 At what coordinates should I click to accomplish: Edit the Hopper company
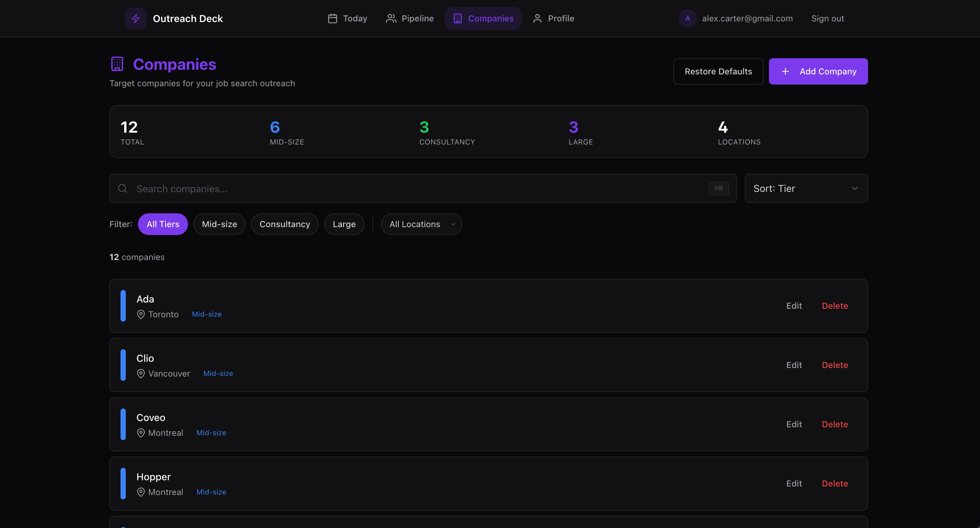794,484
